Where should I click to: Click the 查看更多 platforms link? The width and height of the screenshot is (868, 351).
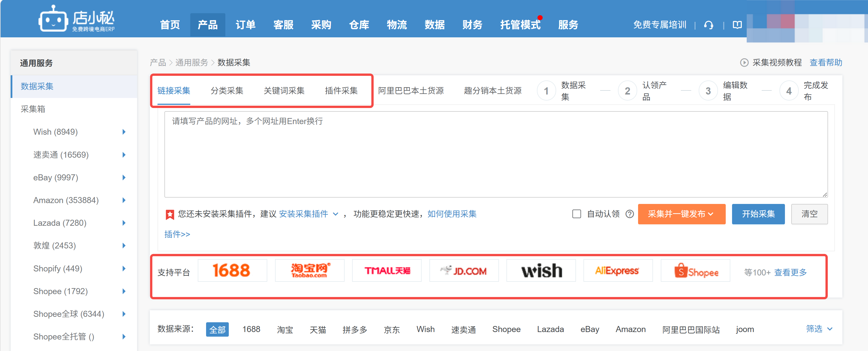[x=790, y=272]
